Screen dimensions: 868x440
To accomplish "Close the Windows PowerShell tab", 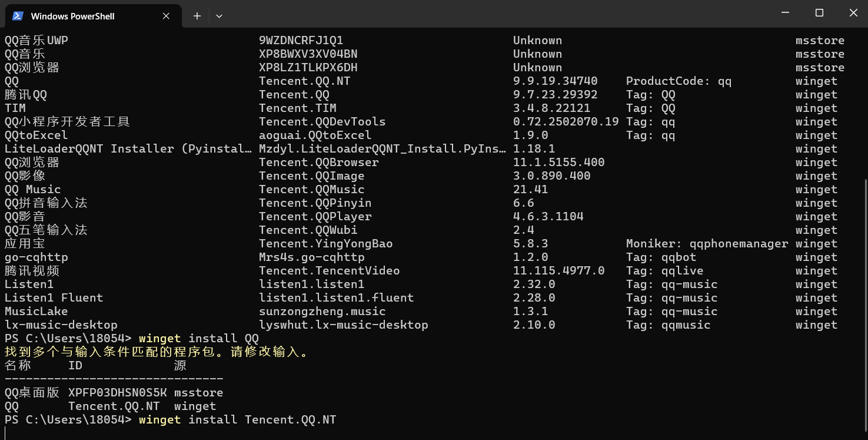I will [x=166, y=16].
